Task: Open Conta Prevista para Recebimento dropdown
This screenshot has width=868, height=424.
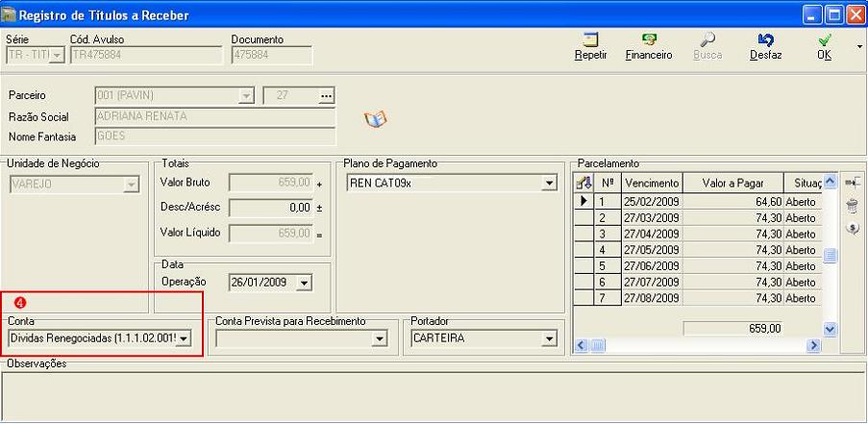Action: [x=379, y=338]
